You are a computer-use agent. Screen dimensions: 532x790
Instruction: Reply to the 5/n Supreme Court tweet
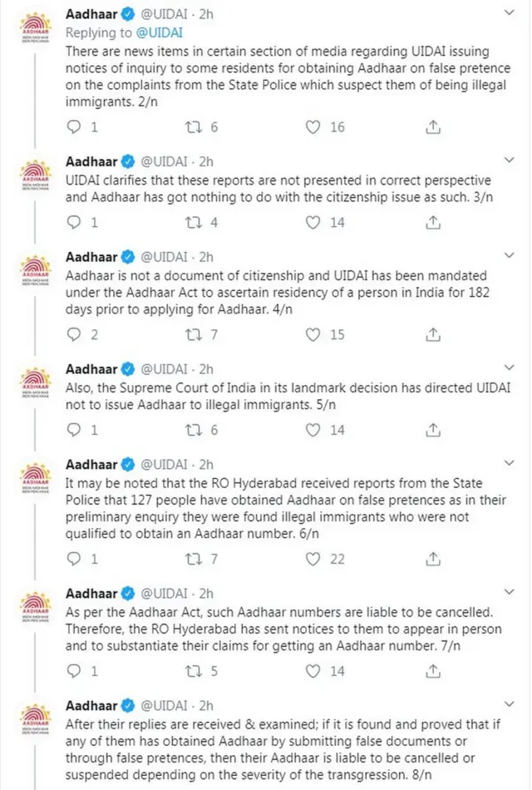(74, 431)
